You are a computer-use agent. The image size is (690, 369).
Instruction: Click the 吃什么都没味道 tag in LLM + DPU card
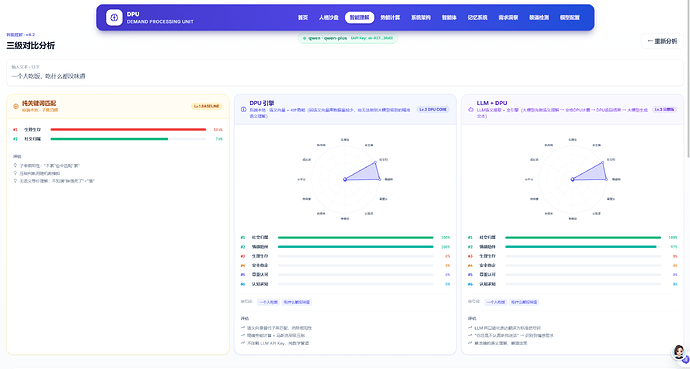524,302
